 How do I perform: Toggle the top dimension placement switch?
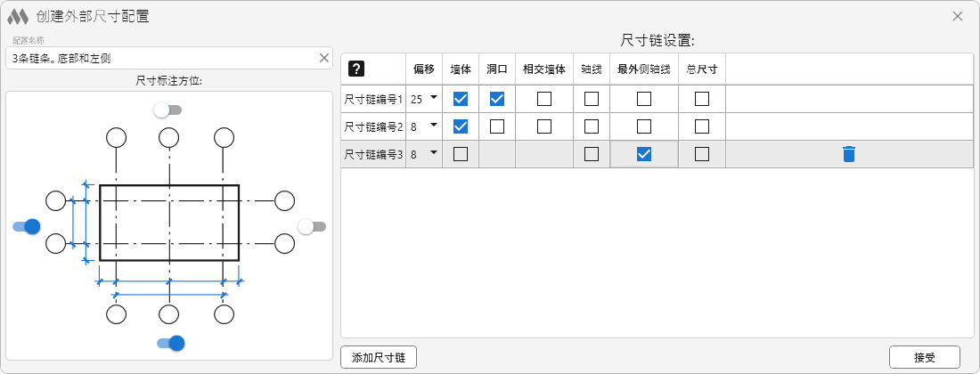[x=167, y=110]
